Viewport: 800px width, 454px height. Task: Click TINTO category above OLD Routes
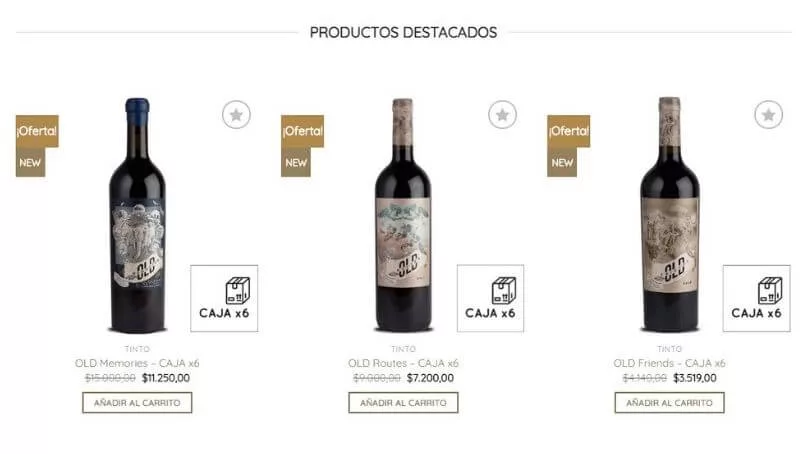click(404, 349)
